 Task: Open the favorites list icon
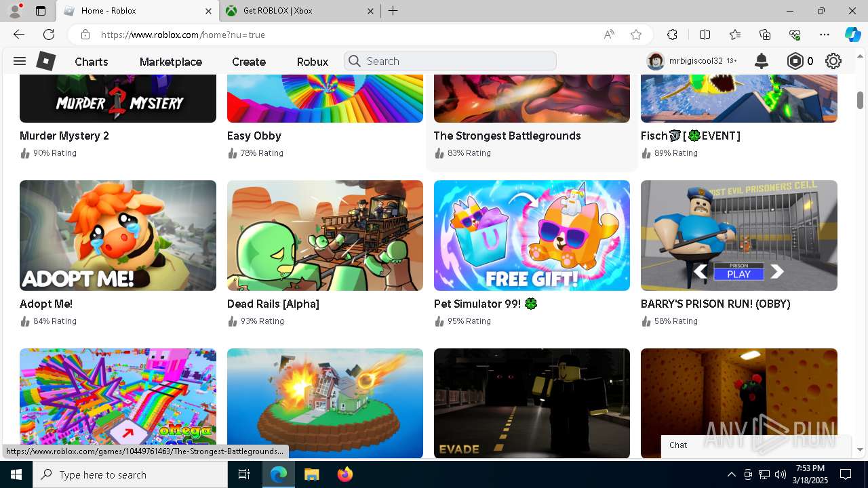(735, 35)
